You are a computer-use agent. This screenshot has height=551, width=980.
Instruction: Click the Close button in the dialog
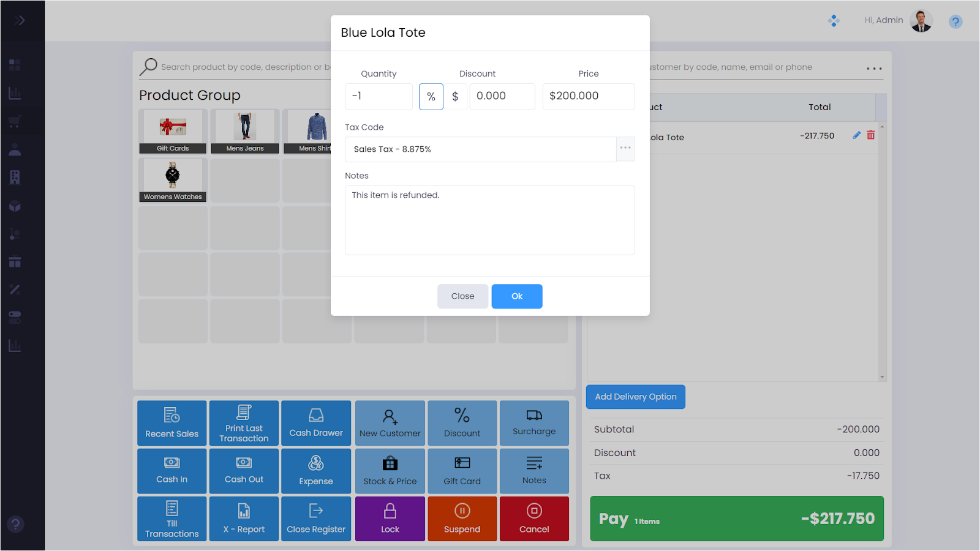pyautogui.click(x=462, y=296)
